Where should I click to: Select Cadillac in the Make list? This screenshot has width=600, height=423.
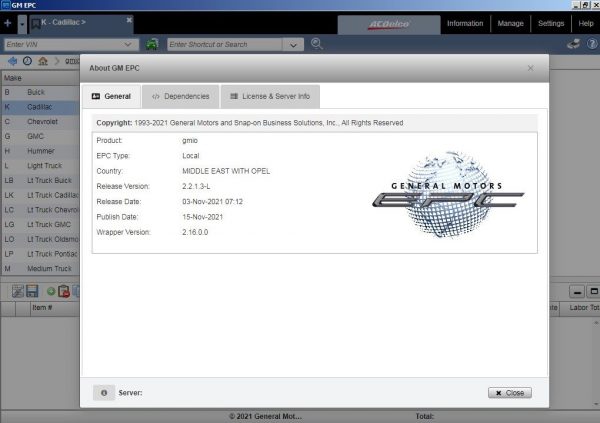pyautogui.click(x=41, y=107)
